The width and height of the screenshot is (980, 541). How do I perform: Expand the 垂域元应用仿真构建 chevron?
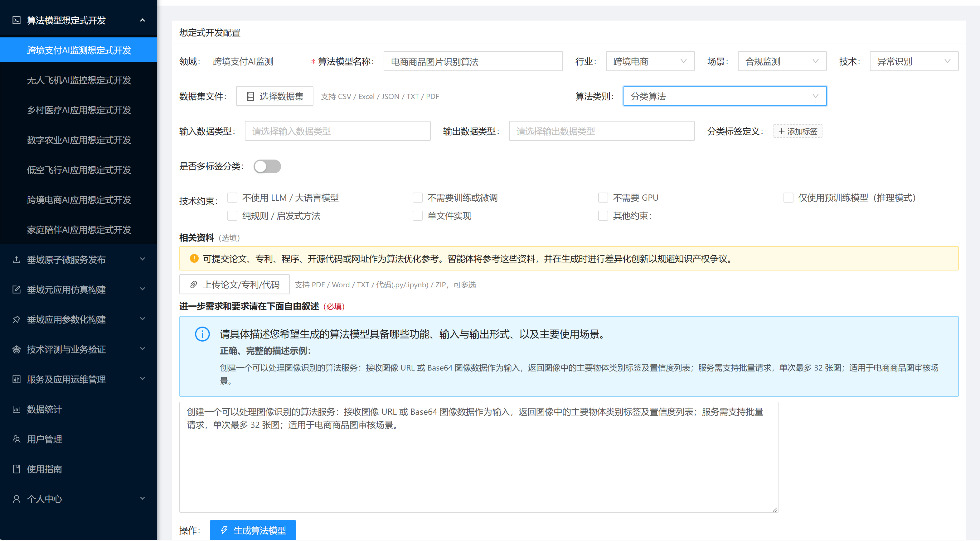[143, 289]
